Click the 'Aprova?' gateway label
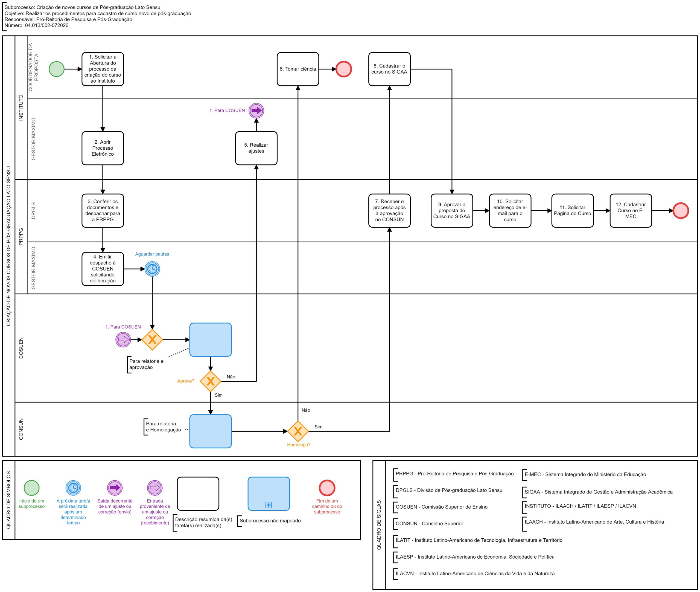 pos(186,381)
